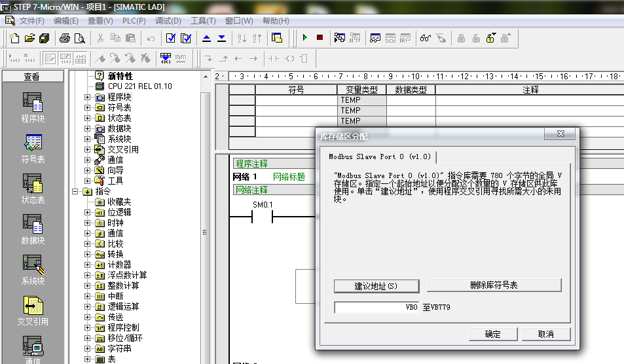The width and height of the screenshot is (624, 364).
Task: Click the VB0 start address field
Action: (x=376, y=307)
